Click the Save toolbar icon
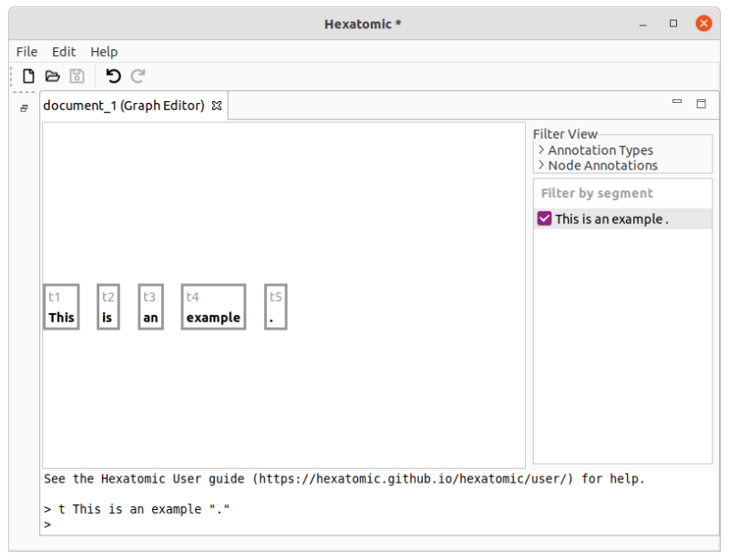 [x=77, y=76]
